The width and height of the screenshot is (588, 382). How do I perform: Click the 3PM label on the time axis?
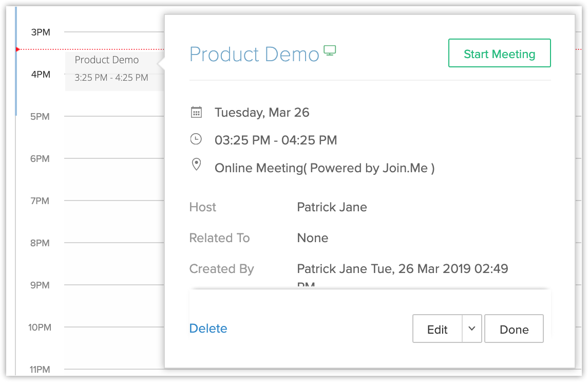pos(41,32)
